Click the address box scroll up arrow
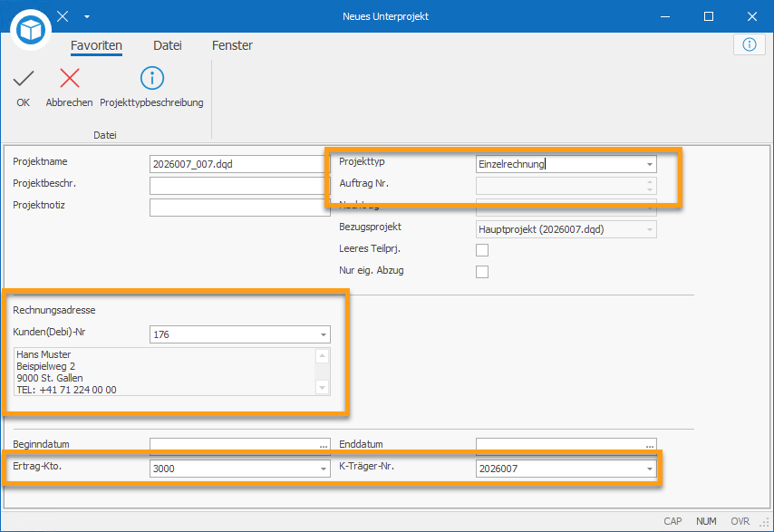 (x=322, y=355)
